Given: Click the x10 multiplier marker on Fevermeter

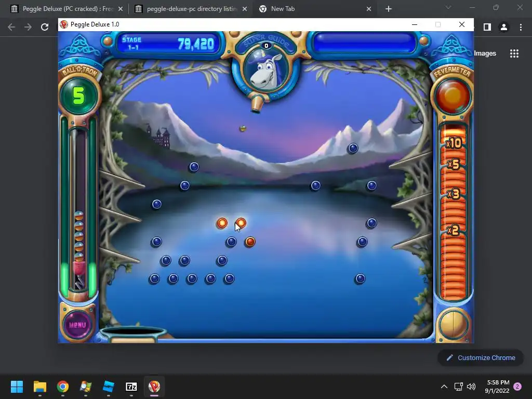Looking at the screenshot, I should click(x=454, y=143).
